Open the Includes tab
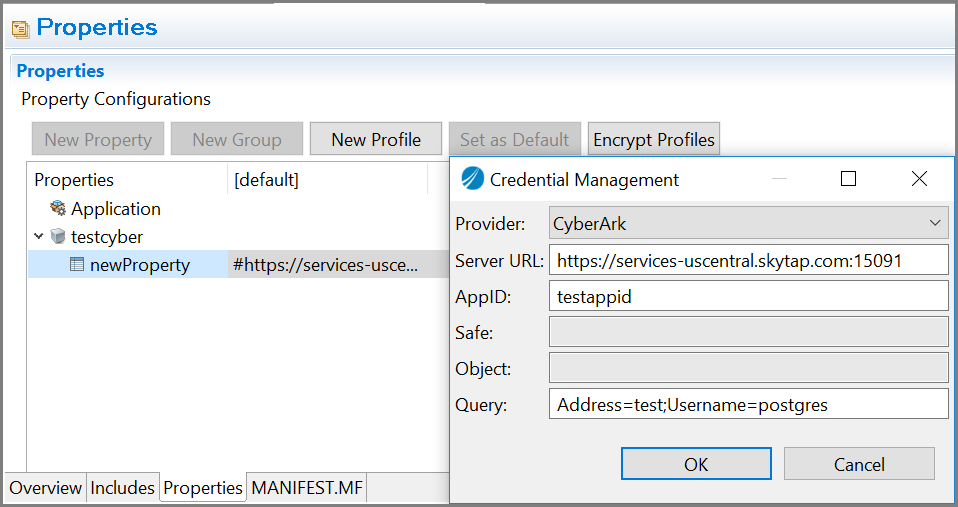Viewport: 958px width, 507px height. (122, 488)
